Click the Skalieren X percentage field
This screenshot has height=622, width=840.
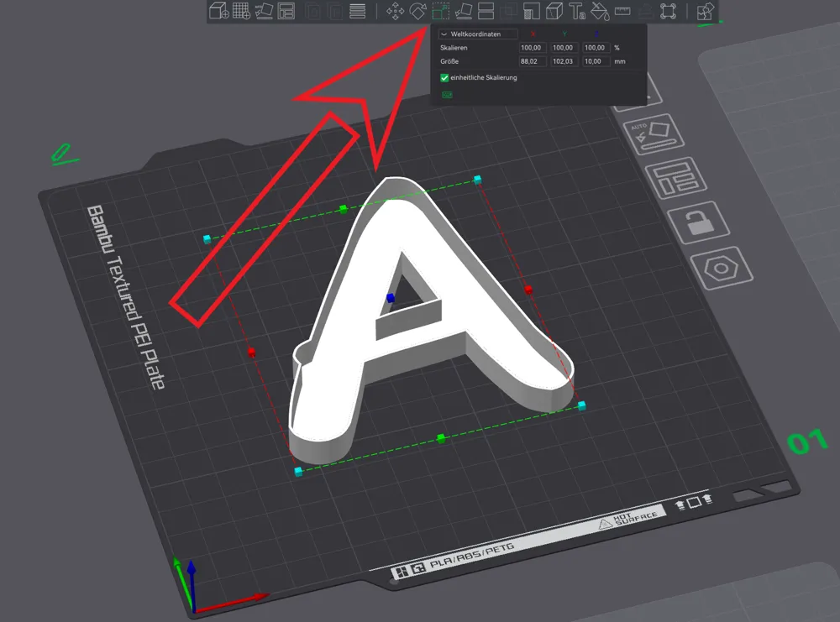click(533, 48)
